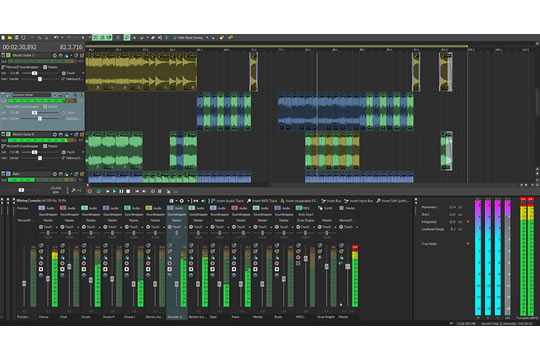Open Touch dropdown on Master mixer strip
Viewport: 540px width, 360px height.
(x=357, y=227)
